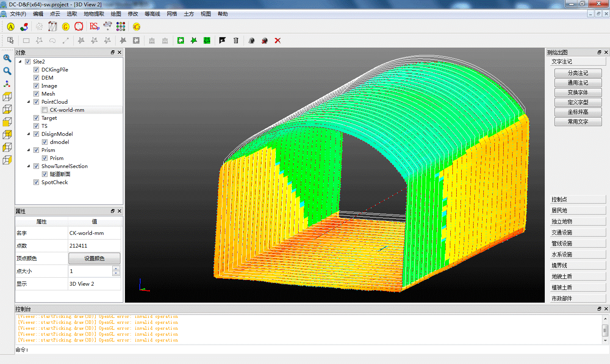Click the colored dots grid icon
The height and width of the screenshot is (364, 610).
click(121, 27)
